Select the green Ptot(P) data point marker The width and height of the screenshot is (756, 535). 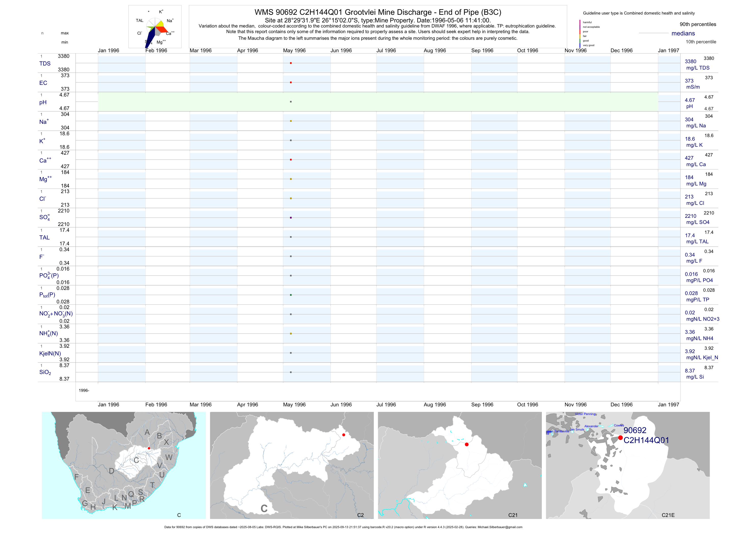coord(291,295)
